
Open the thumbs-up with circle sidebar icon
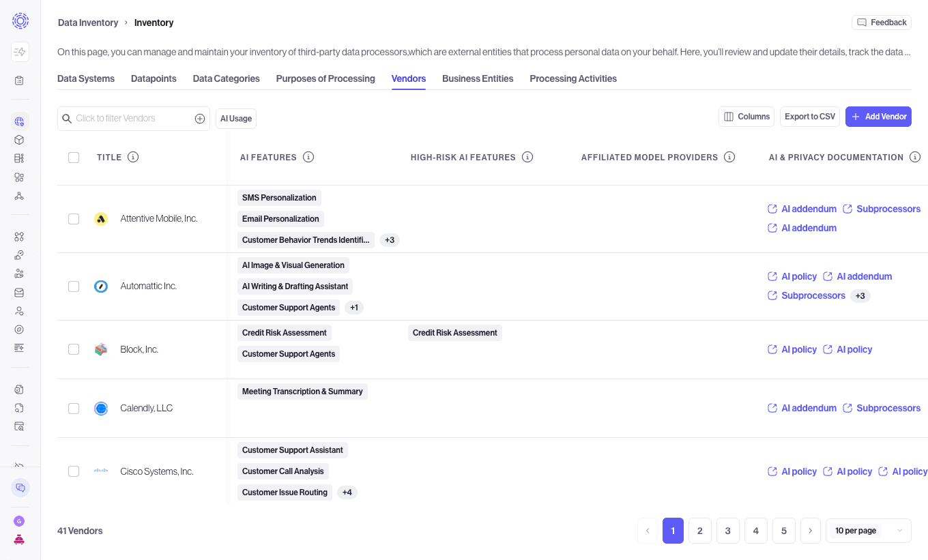(19, 255)
